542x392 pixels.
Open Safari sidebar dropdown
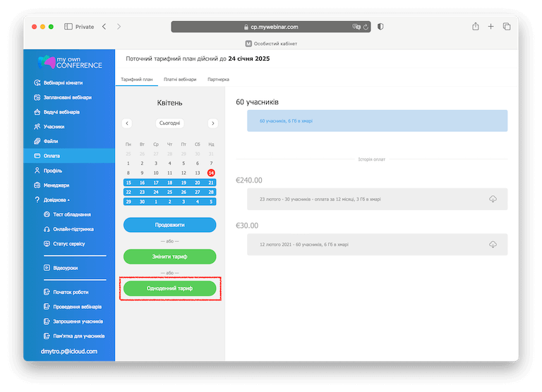(x=68, y=27)
